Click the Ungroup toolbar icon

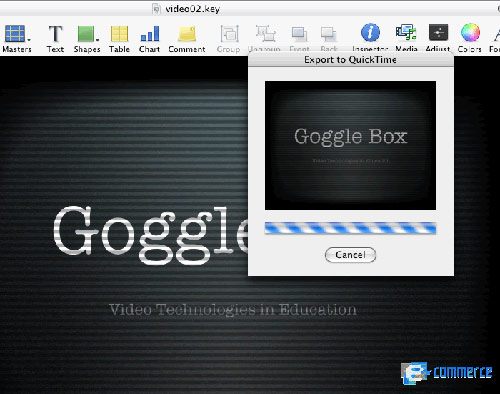tap(265, 33)
